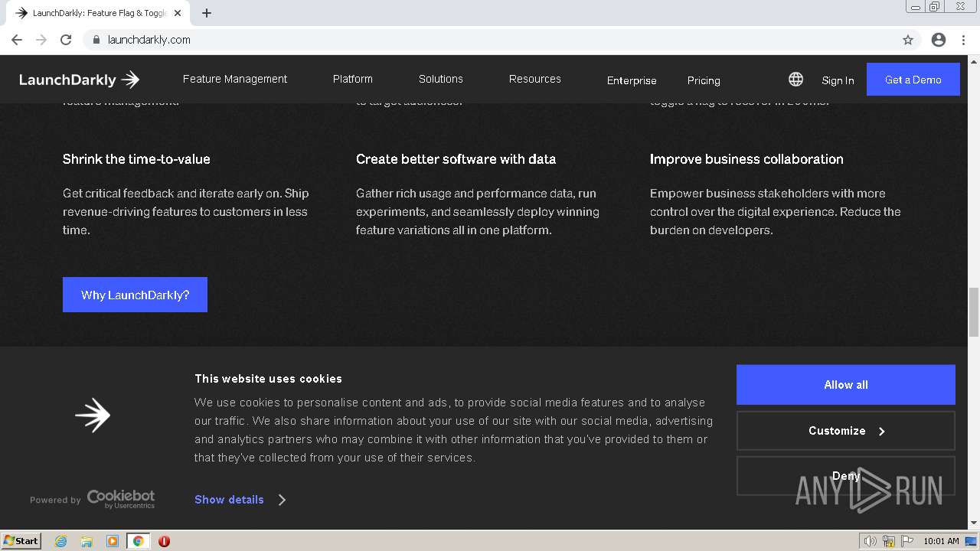Screen dimensions: 980x551
Task: Expand the Customize cookie options
Action: [x=845, y=431]
